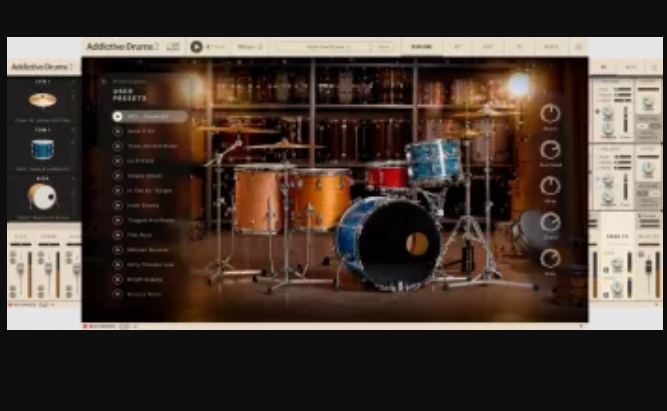Click the small icon right of Addictive Drums 2 logo
The image size is (667, 411).
click(173, 46)
